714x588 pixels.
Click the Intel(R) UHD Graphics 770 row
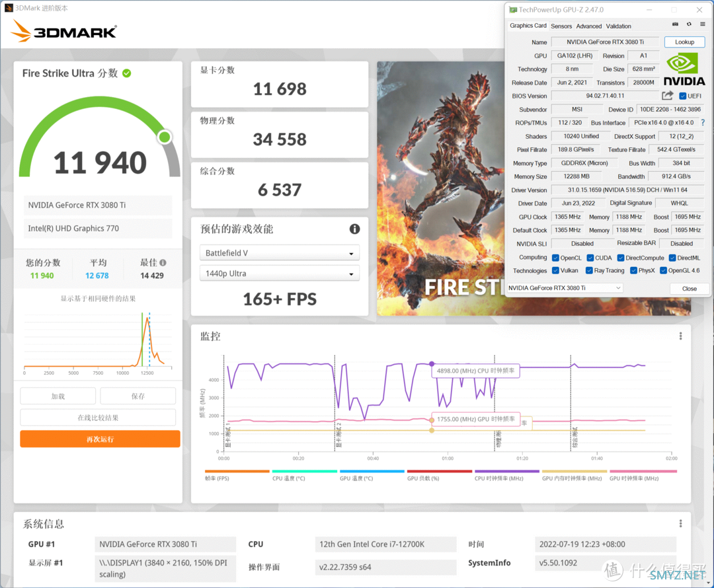coord(98,229)
